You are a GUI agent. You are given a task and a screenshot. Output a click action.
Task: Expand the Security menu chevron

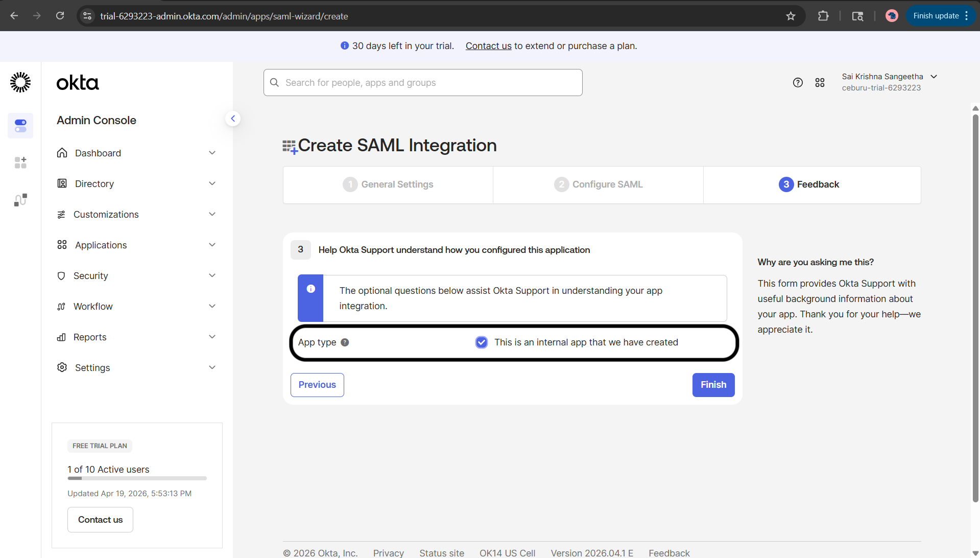212,275
